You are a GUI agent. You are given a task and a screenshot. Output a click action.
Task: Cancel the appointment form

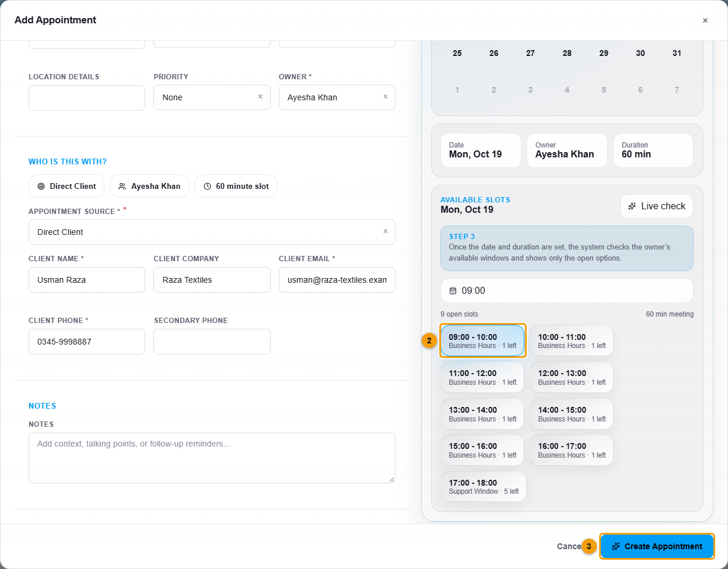click(x=569, y=546)
